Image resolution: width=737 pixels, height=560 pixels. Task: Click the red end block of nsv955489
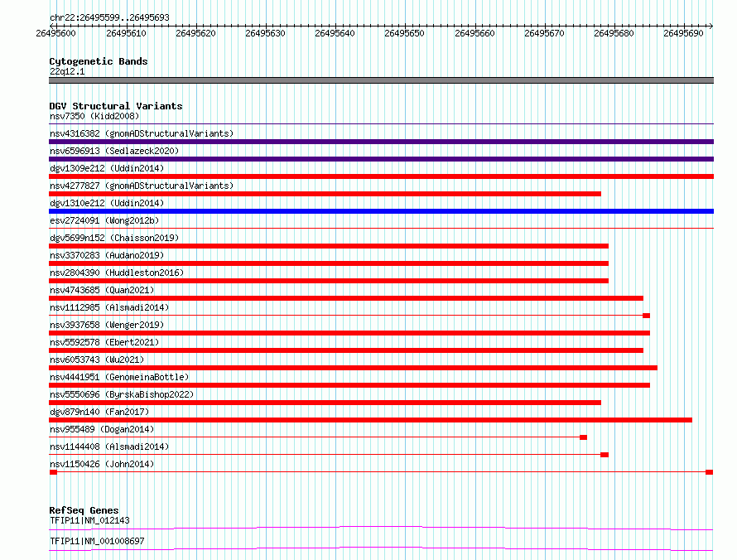(x=583, y=437)
